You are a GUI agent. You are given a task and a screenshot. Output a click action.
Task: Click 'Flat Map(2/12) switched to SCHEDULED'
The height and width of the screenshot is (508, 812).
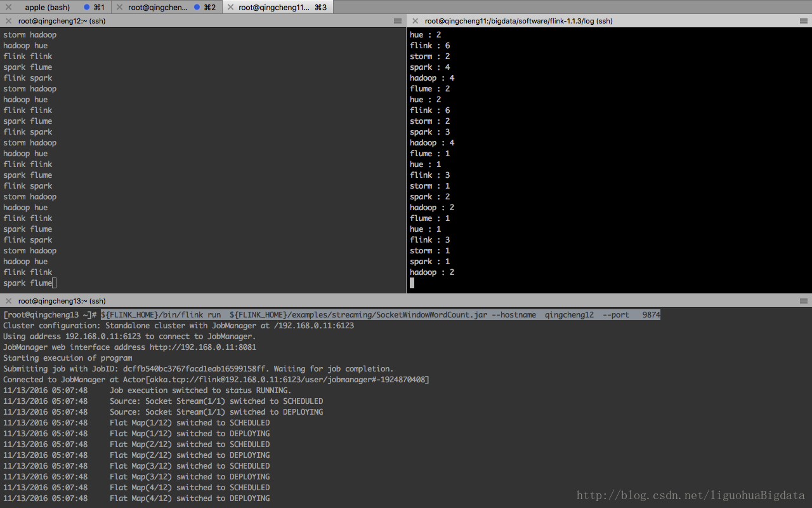[190, 444]
